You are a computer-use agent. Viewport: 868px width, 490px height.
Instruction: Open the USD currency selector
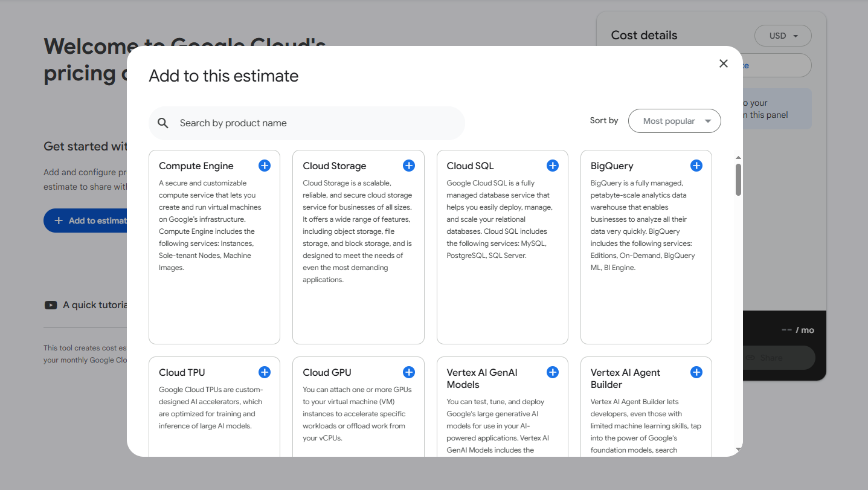pyautogui.click(x=783, y=36)
